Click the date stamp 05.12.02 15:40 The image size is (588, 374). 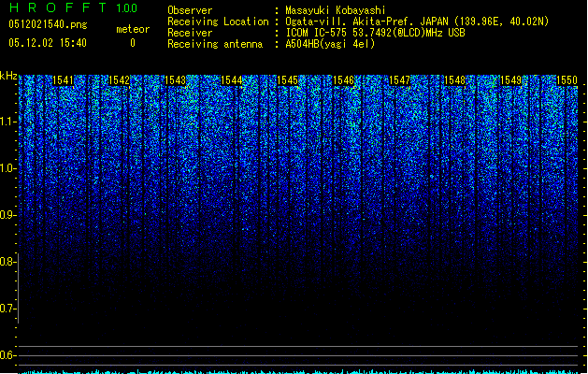(48, 43)
